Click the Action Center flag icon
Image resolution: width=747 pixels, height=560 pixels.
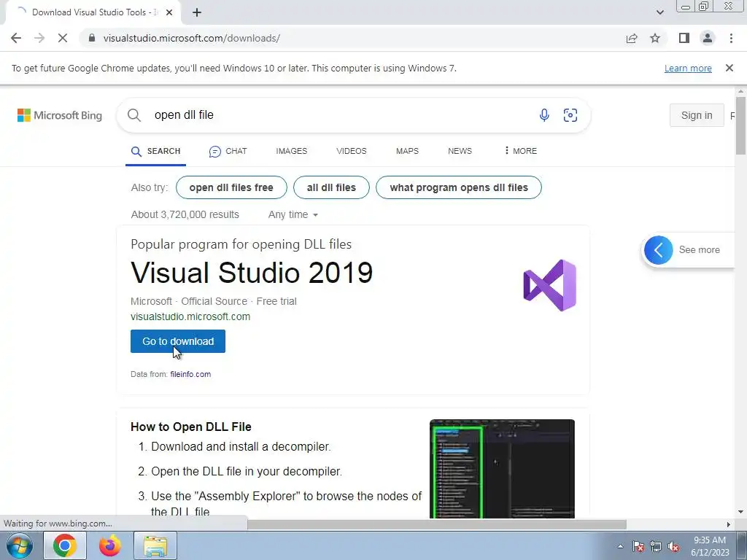(638, 546)
